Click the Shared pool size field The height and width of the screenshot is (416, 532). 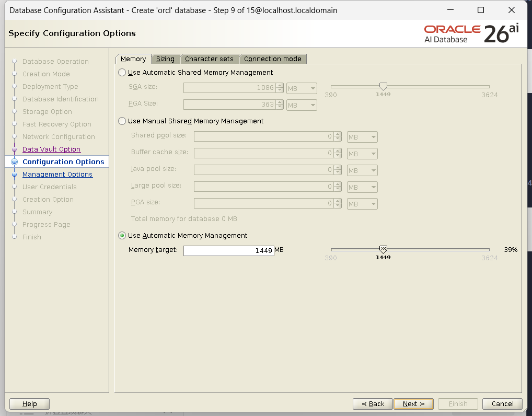pyautogui.click(x=264, y=136)
